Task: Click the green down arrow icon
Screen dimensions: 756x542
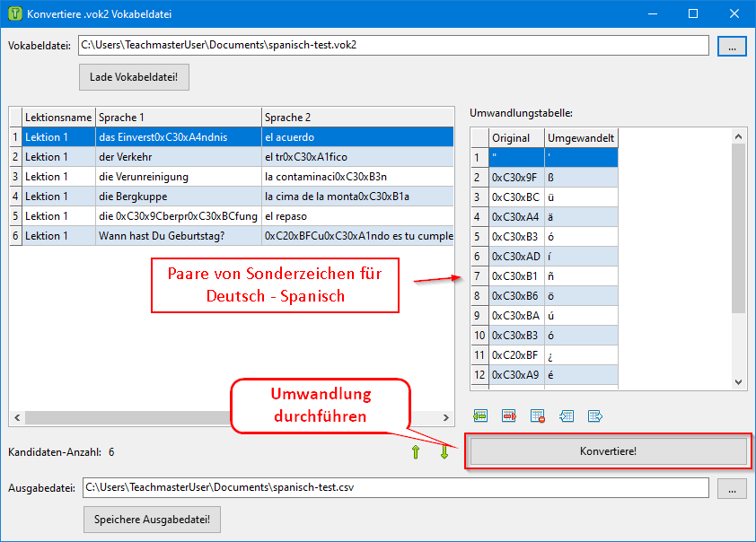Action: pos(444,452)
